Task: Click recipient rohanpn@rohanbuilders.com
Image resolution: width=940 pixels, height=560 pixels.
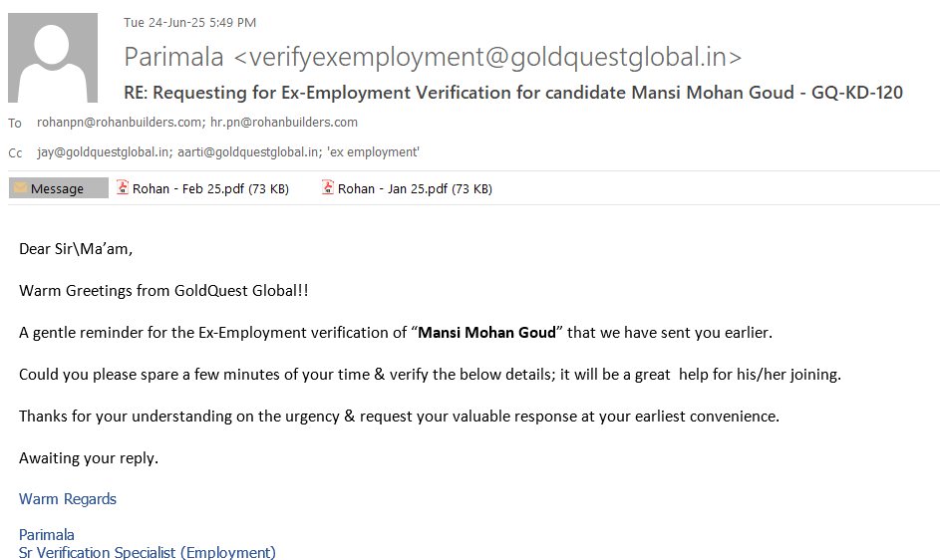Action: pos(120,123)
